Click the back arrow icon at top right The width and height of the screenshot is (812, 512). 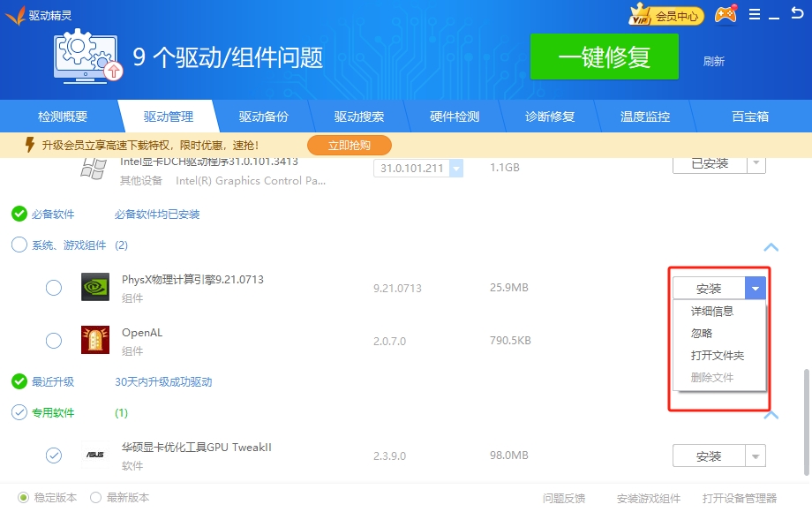[x=797, y=13]
